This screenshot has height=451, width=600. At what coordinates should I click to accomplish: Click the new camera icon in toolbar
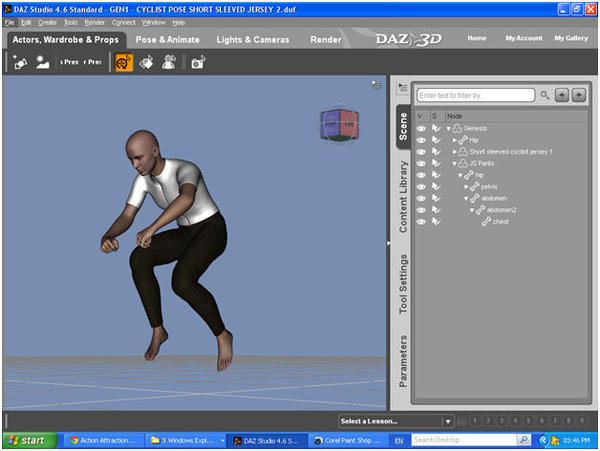[x=198, y=62]
